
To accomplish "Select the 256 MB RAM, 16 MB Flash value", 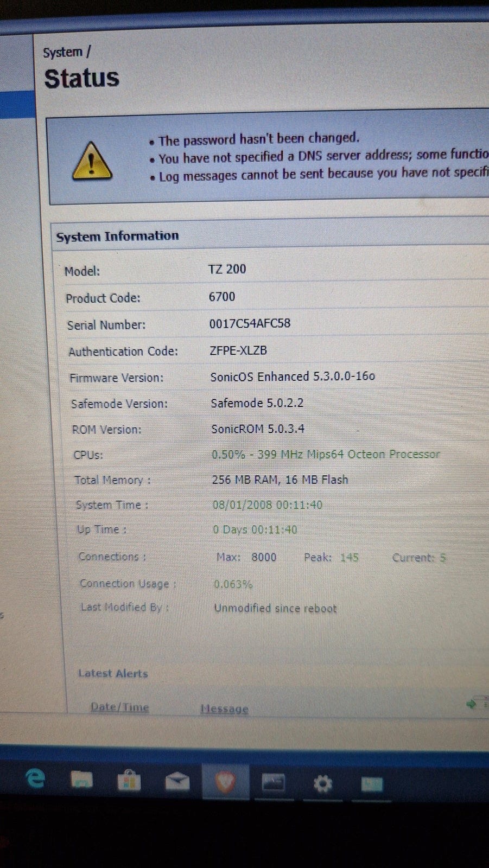I will (x=280, y=480).
